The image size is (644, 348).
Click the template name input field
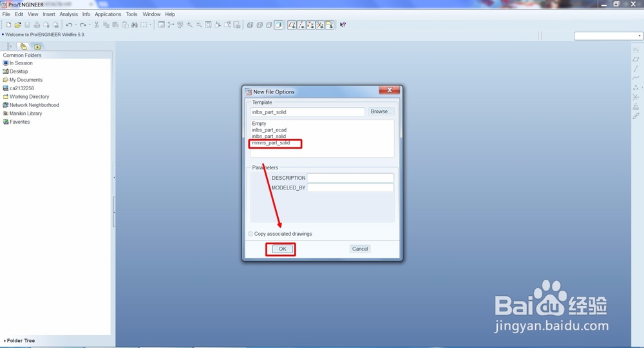[308, 111]
